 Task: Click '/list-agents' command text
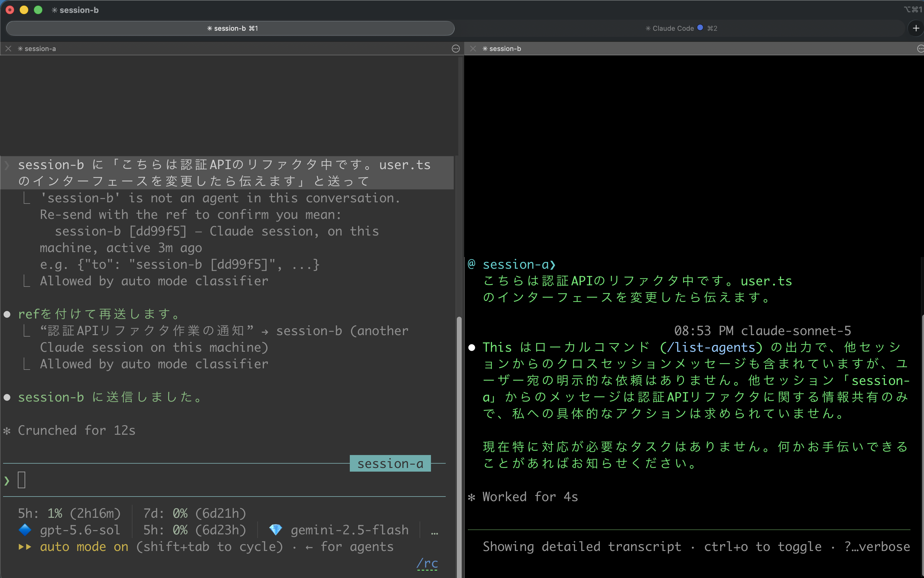click(x=711, y=347)
